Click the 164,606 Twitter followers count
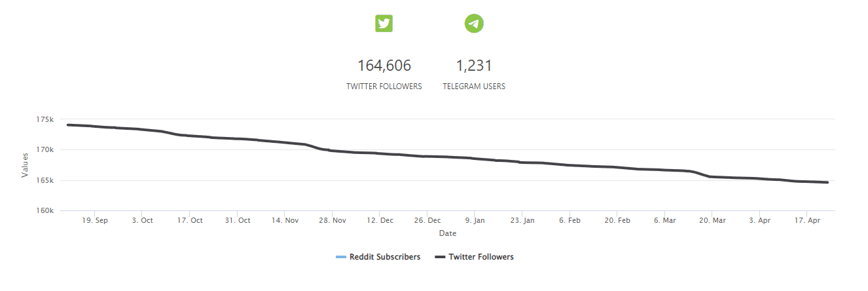 384,66
